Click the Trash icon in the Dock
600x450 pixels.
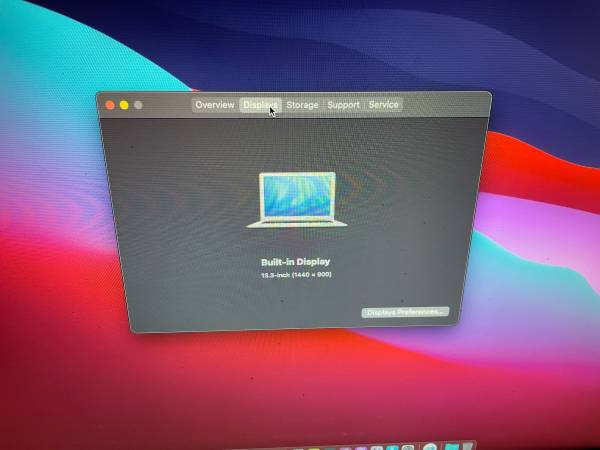[467, 446]
